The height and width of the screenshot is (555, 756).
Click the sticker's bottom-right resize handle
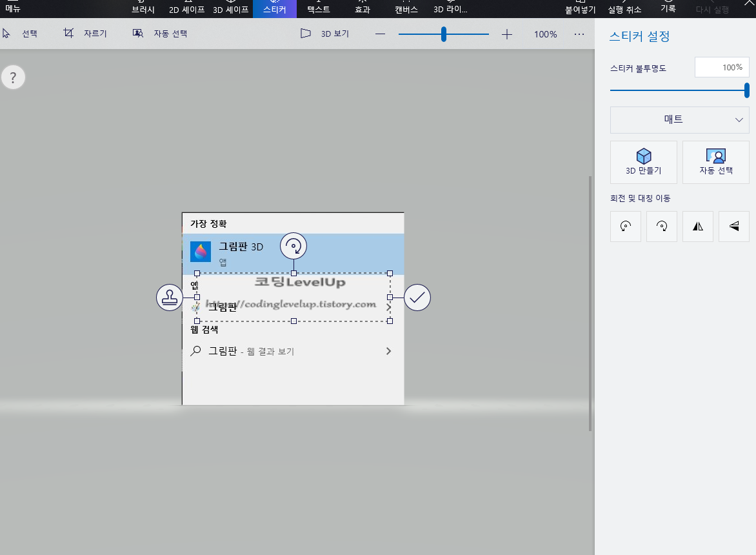[x=390, y=321]
